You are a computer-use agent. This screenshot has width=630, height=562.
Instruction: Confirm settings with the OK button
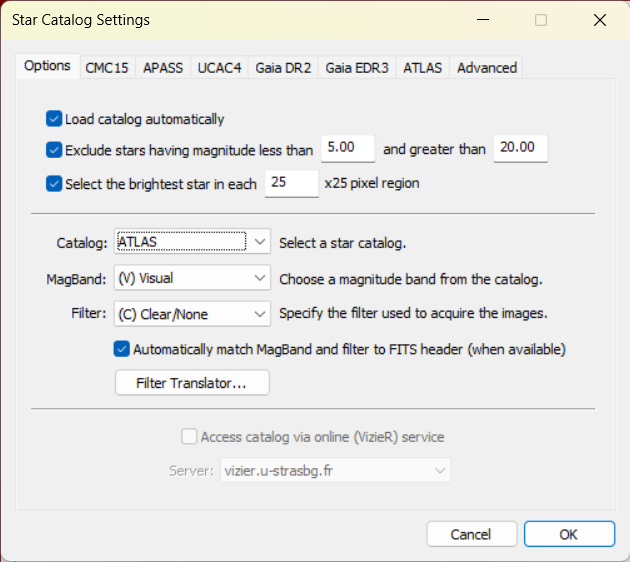pyautogui.click(x=569, y=534)
